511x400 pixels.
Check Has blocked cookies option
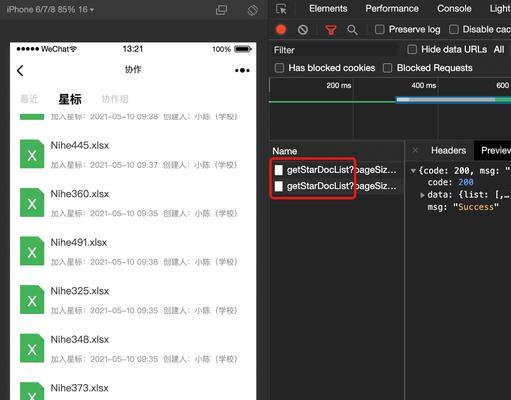coord(279,68)
